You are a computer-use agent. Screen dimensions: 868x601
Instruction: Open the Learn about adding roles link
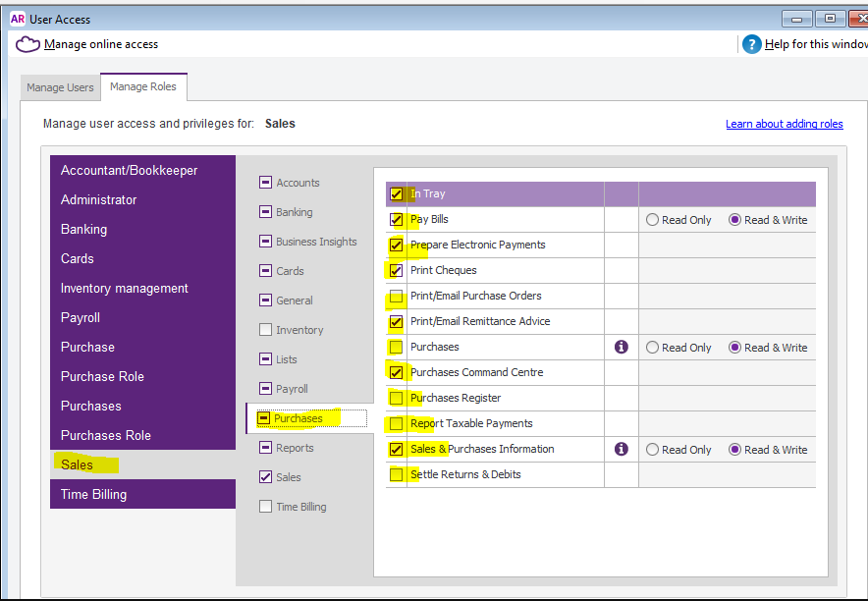tap(784, 124)
